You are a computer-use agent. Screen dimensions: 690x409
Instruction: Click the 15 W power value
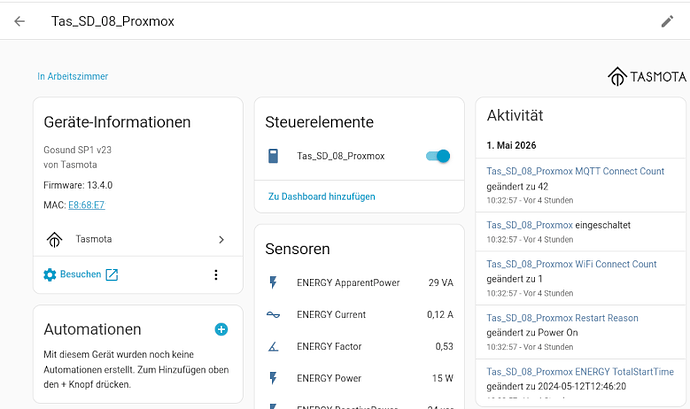[x=443, y=378]
